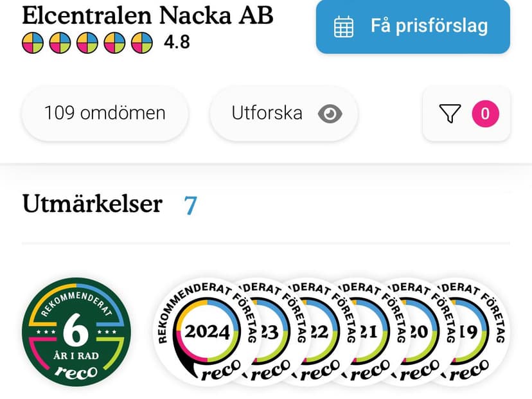The height and width of the screenshot is (399, 532).
Task: Select the Utforska explore button
Action: (x=283, y=113)
